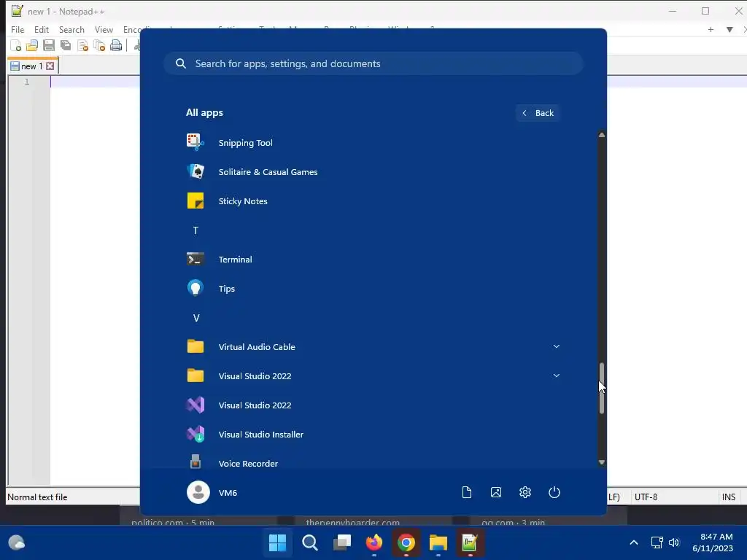The image size is (747, 560).
Task: Click the Save icon in Notepad++ toolbar
Action: [x=49, y=46]
